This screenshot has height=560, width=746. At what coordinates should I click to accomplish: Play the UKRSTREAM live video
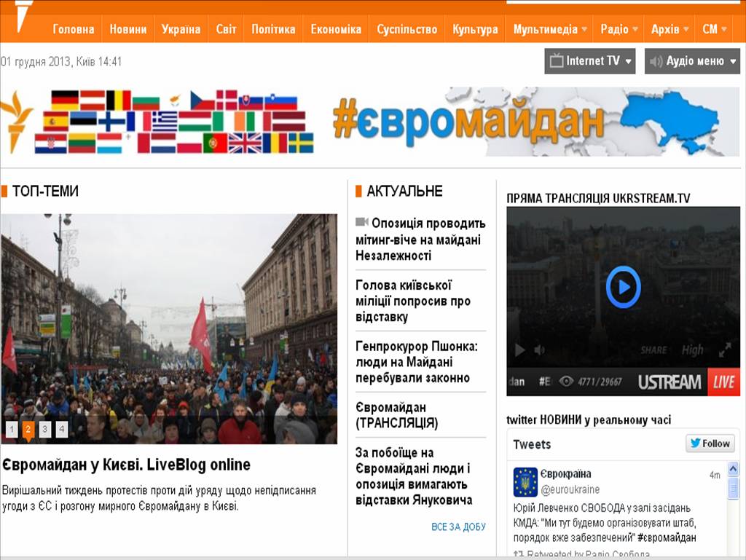tap(624, 287)
